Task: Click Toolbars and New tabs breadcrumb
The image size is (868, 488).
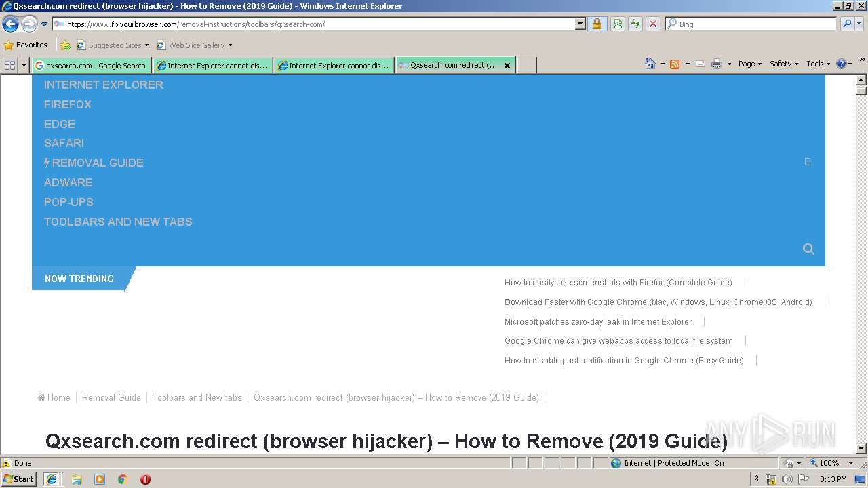Action: [x=197, y=398]
